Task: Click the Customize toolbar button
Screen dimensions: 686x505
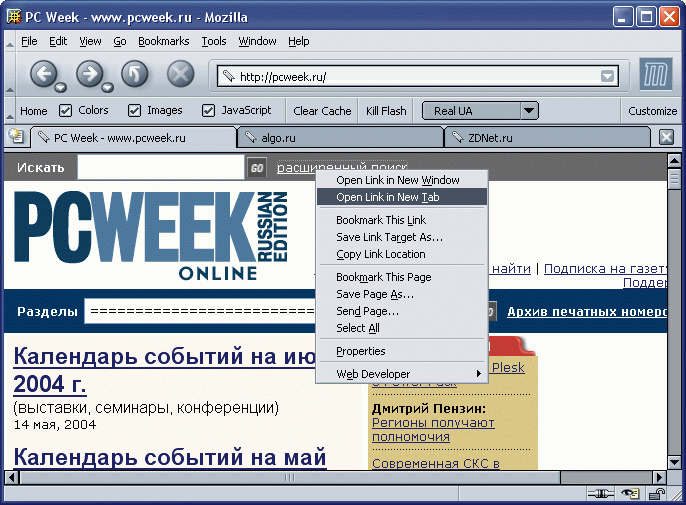Action: coord(652,111)
